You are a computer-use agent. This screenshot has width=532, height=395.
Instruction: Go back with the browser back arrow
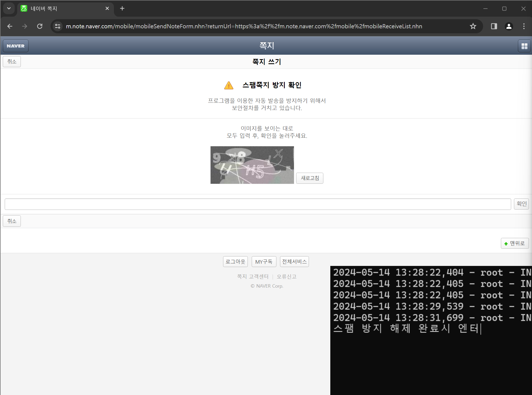pos(10,26)
